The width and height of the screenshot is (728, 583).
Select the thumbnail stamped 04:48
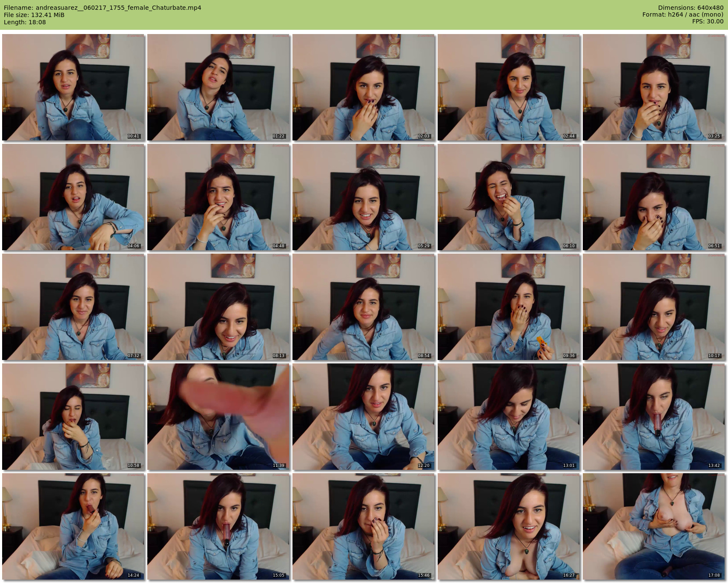(x=218, y=197)
